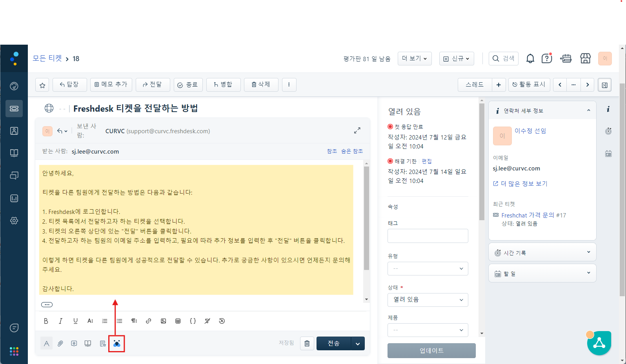Click the Bold formatting icon
Screen dimensions: 626x364
coord(46,321)
